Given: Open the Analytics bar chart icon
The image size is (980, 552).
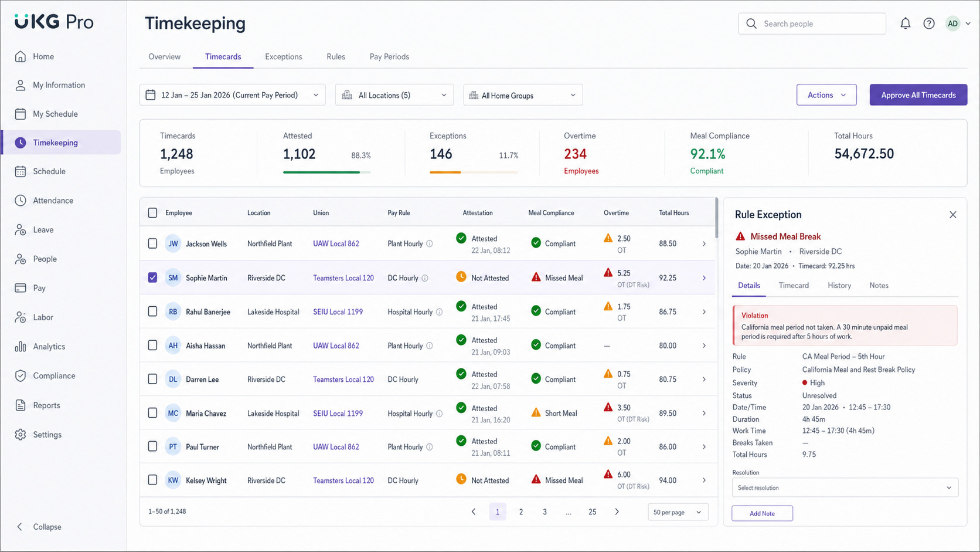Looking at the screenshot, I should pos(21,347).
